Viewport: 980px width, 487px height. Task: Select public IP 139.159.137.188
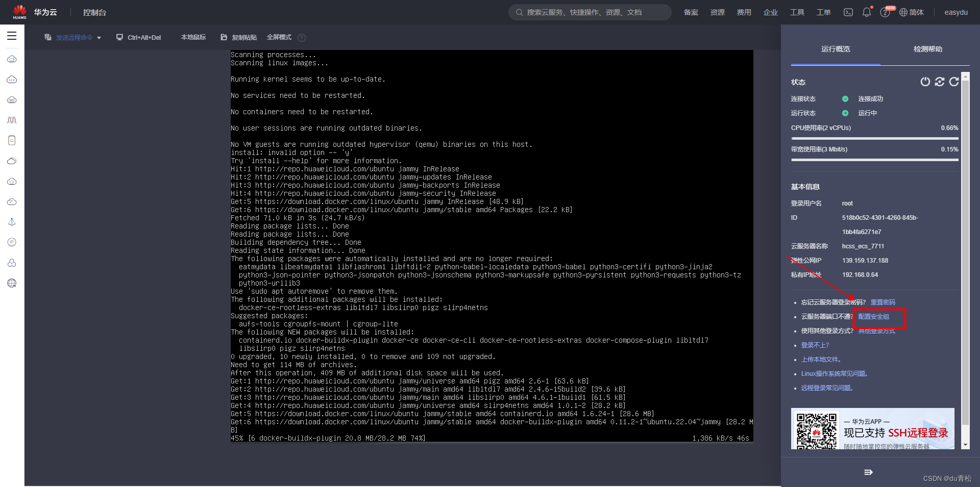click(865, 261)
